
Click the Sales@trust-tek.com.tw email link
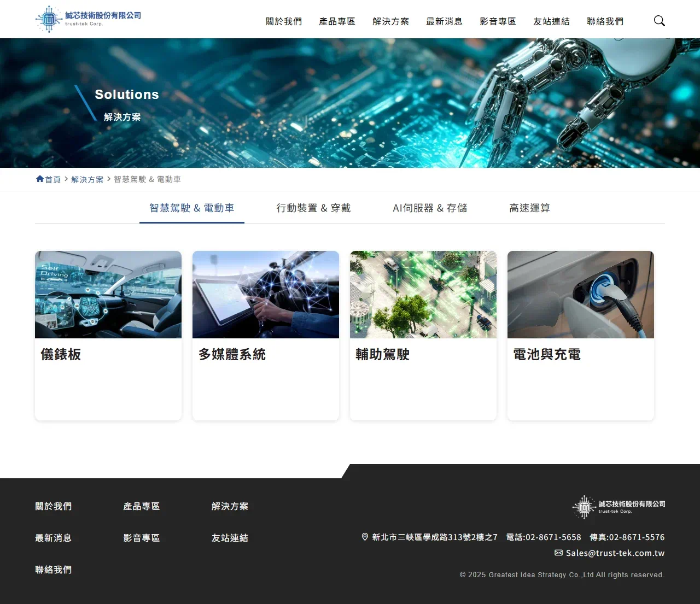(x=615, y=553)
